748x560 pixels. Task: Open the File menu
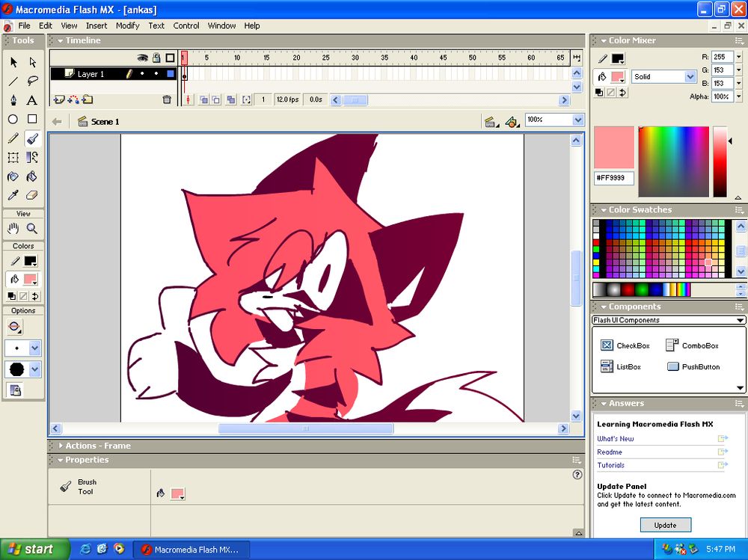point(25,25)
